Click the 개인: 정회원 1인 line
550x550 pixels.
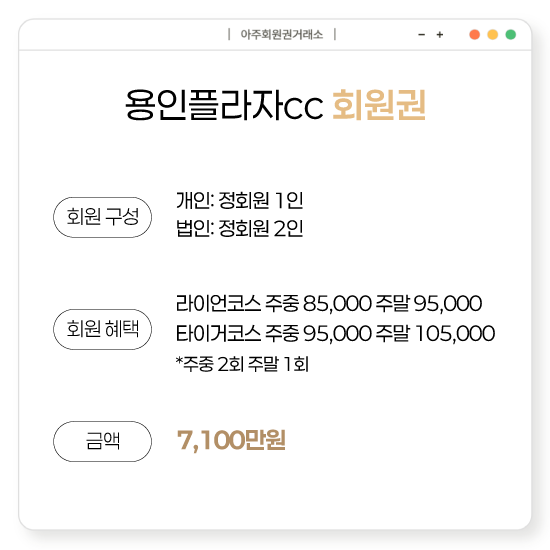[240, 201]
